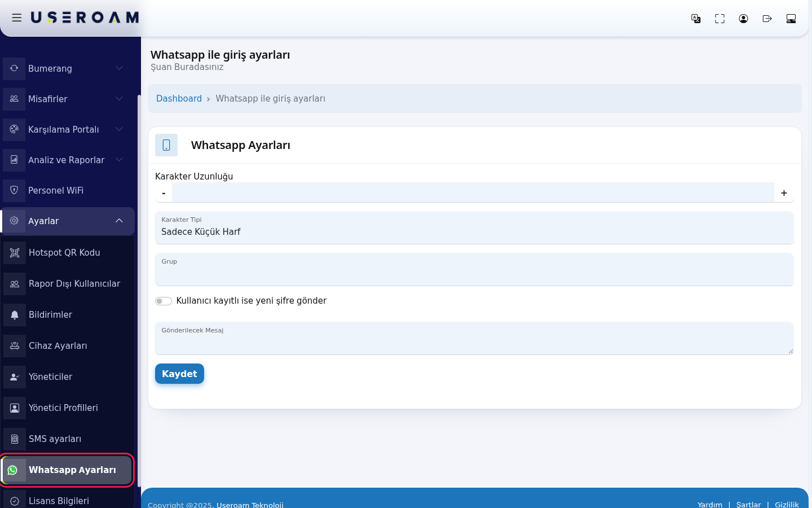Collapse the Ayarlar menu chevron

click(119, 221)
